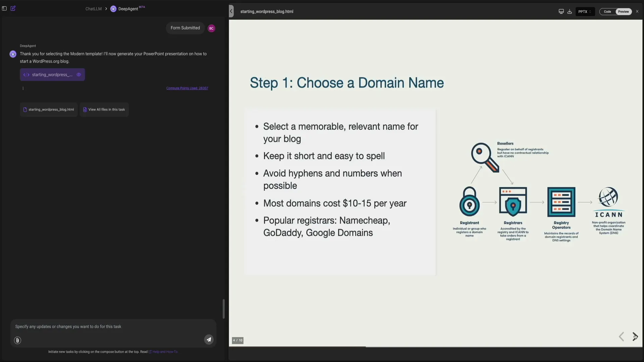The width and height of the screenshot is (644, 362).
Task: Click the DeepAgent sender name label
Action: pyautogui.click(x=28, y=46)
